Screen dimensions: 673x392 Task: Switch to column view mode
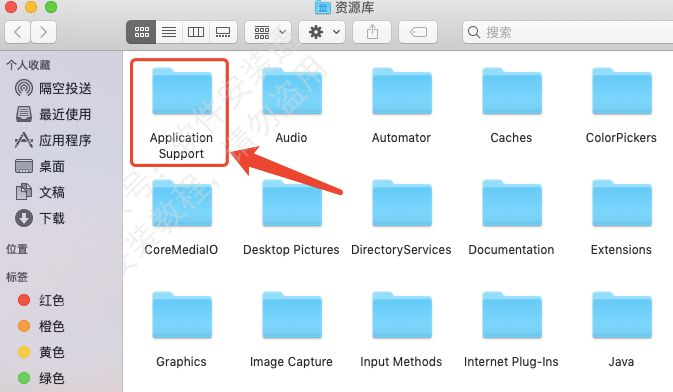tap(196, 32)
